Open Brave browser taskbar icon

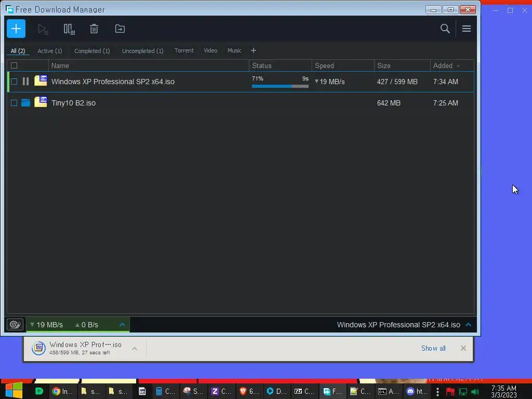[x=249, y=391]
